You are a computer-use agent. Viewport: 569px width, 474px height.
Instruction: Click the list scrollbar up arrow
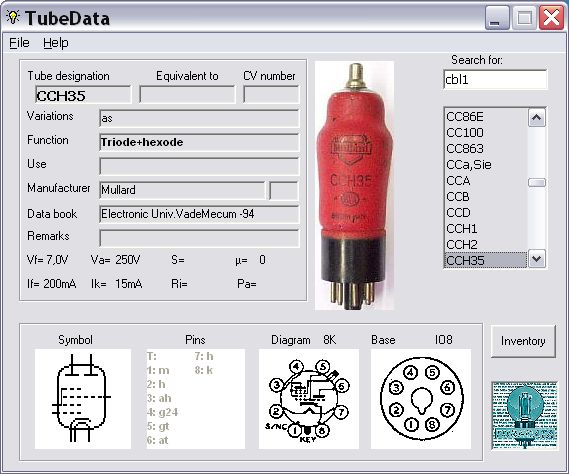pos(537,118)
